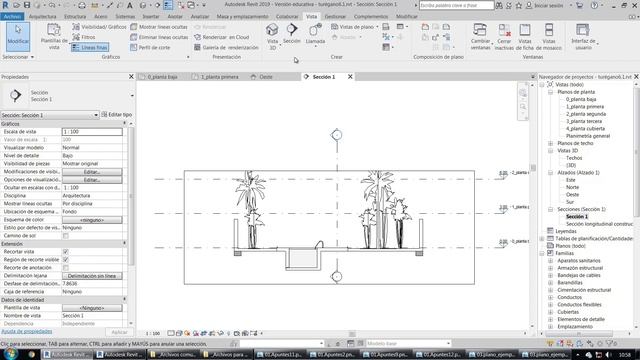This screenshot has height=360, width=640.
Task: Click Mostrar líneas ocultas
Action: point(159,27)
